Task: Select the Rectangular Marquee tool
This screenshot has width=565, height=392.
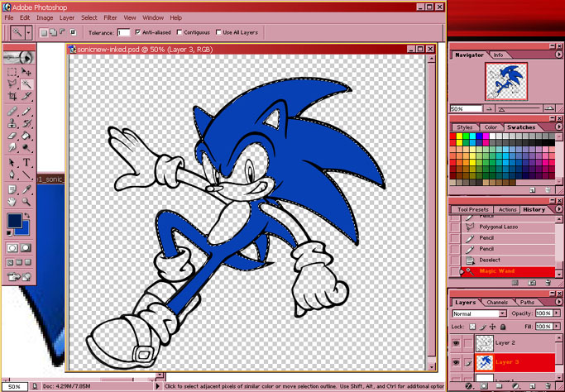Action: 12,72
